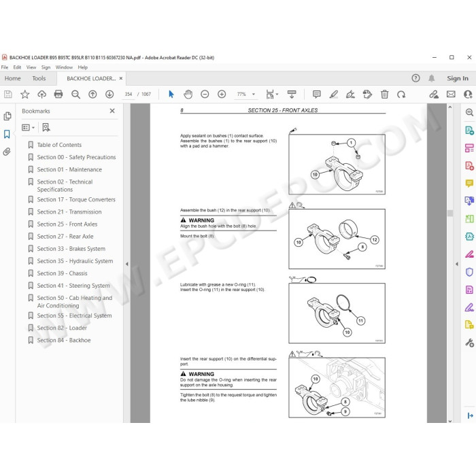Print the document
The image size is (476, 476).
click(58, 95)
